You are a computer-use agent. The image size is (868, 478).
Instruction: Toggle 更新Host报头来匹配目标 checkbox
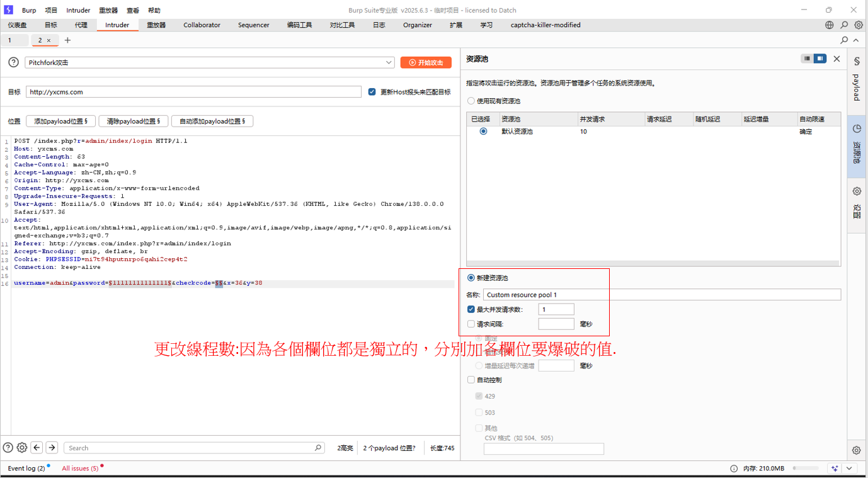[372, 92]
